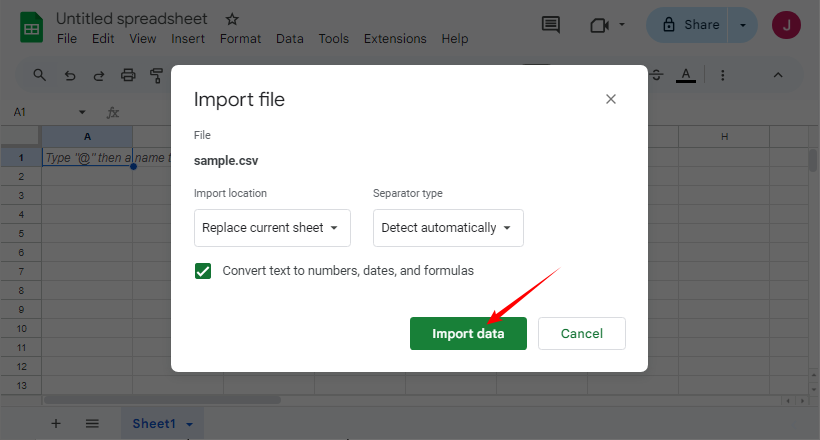Select the Paint format tool
Screen dimensions: 820x440
(156, 76)
